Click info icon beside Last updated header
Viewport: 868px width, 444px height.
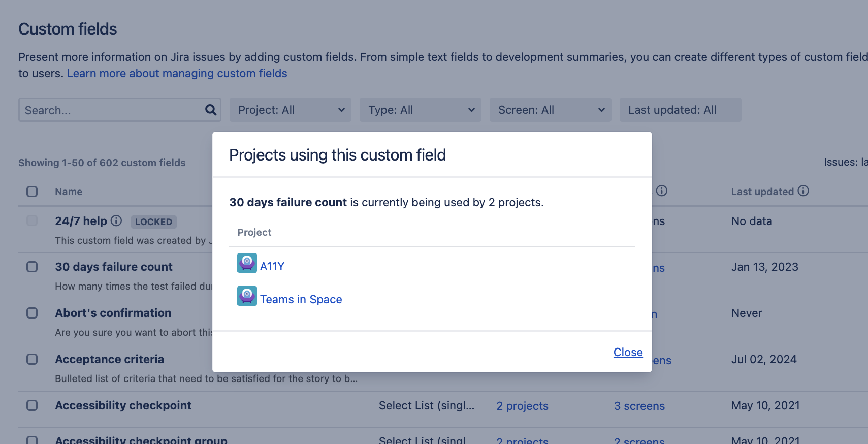[803, 191]
